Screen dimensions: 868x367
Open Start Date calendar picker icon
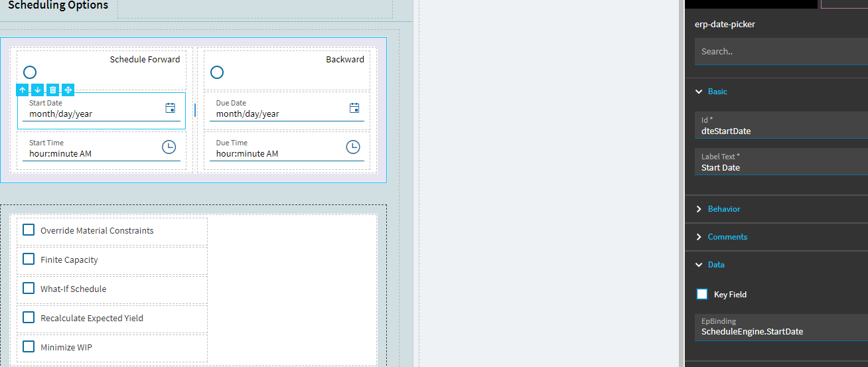171,108
